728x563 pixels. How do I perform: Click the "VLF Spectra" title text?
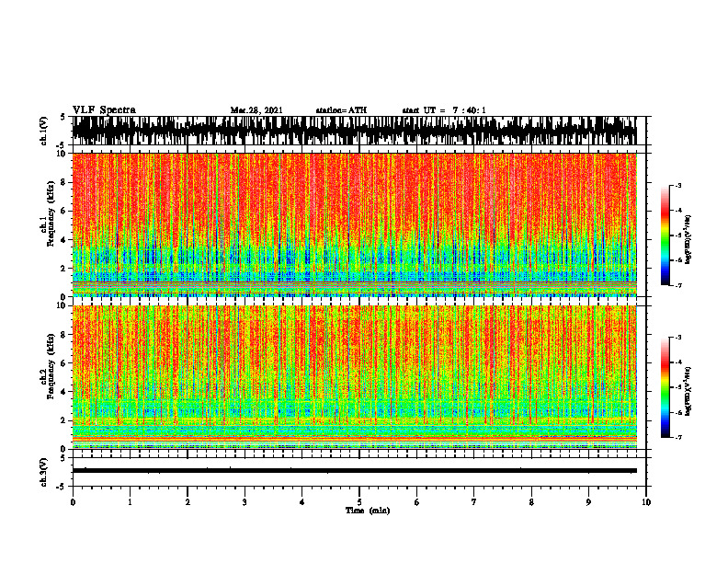click(104, 110)
